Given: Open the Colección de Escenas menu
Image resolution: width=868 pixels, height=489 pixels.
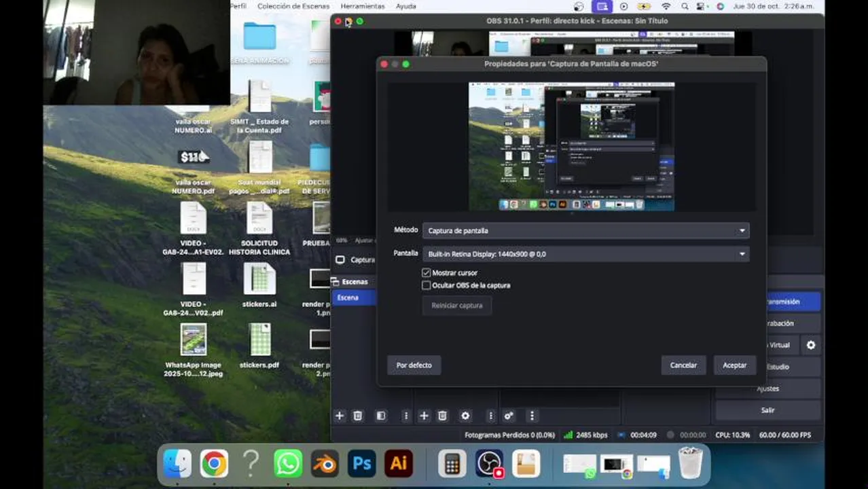Looking at the screenshot, I should pos(293,6).
